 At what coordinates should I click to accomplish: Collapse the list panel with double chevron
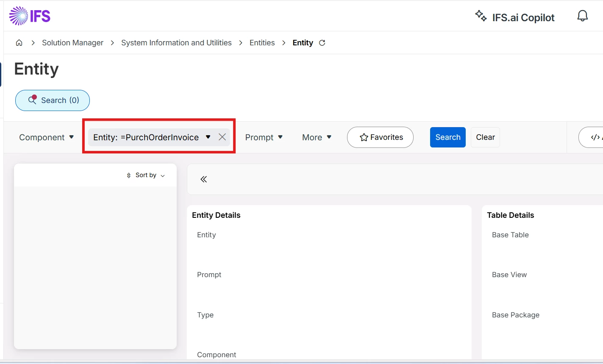click(x=204, y=179)
